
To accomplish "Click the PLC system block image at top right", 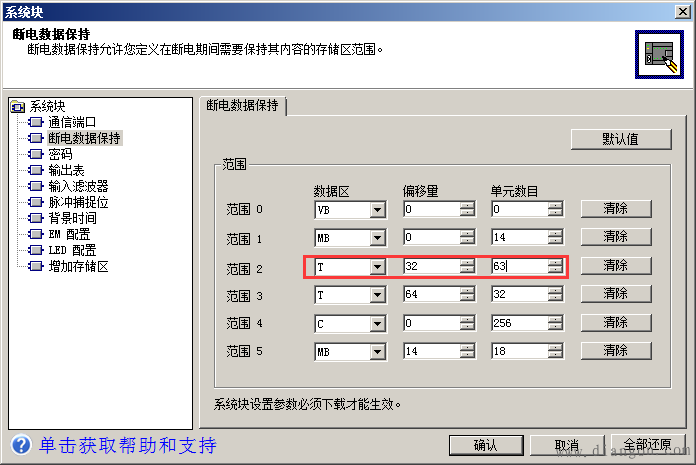I will coord(659,55).
